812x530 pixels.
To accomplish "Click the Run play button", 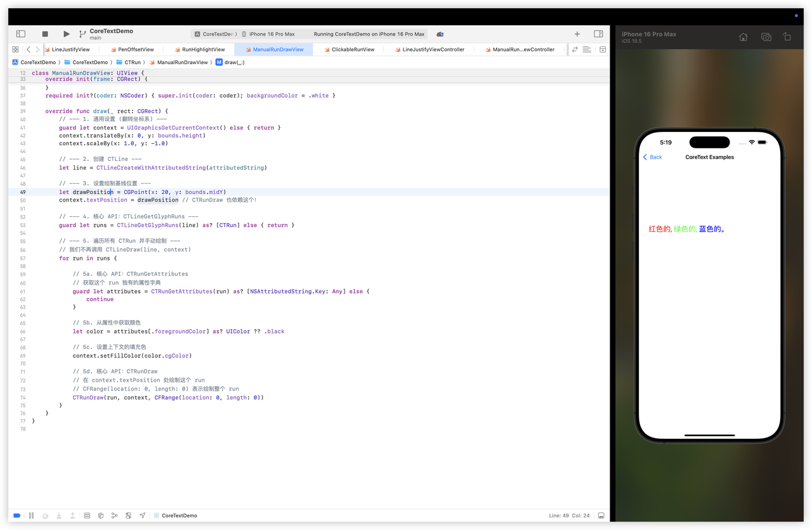I will coord(67,34).
